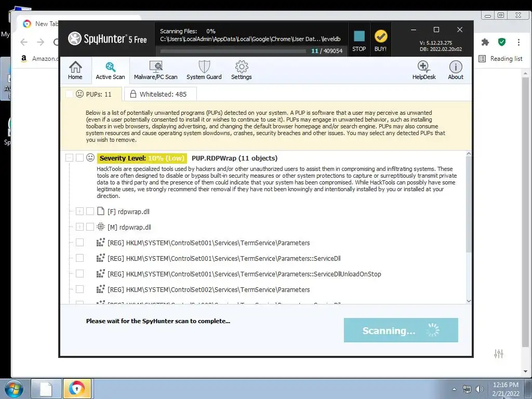532x399 pixels.
Task: Collapse the PUP.RDPWrap group
Action: [69, 158]
